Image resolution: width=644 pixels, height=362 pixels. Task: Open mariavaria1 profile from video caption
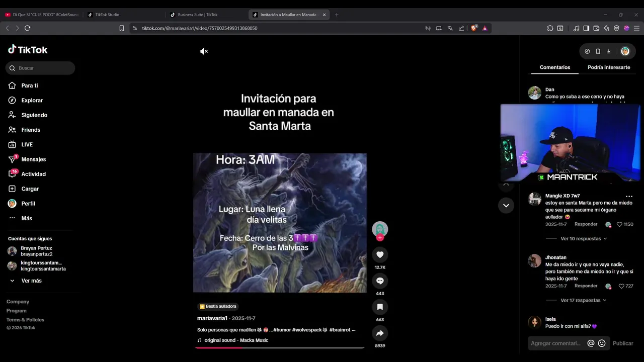tap(212, 318)
